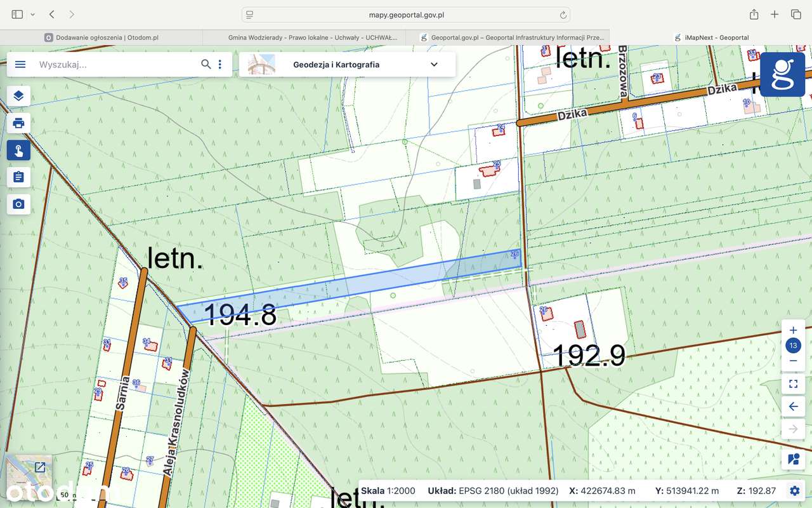Image resolution: width=812 pixels, height=508 pixels.
Task: Open the clipboard reports tool
Action: click(x=18, y=177)
